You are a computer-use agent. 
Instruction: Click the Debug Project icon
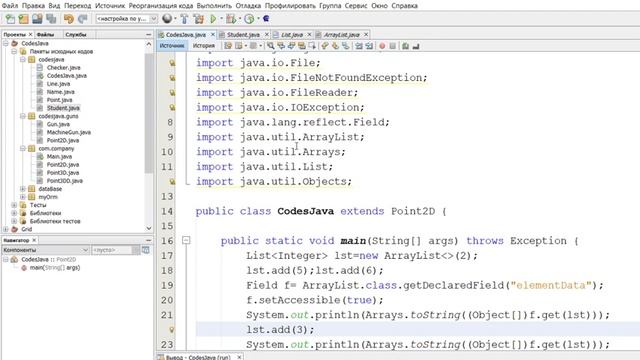231,19
